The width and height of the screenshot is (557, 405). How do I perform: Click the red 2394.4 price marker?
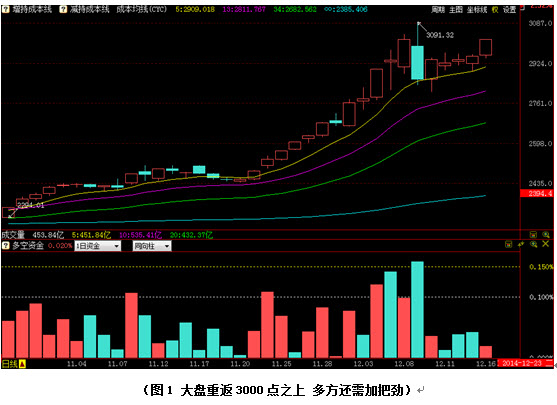[537, 193]
